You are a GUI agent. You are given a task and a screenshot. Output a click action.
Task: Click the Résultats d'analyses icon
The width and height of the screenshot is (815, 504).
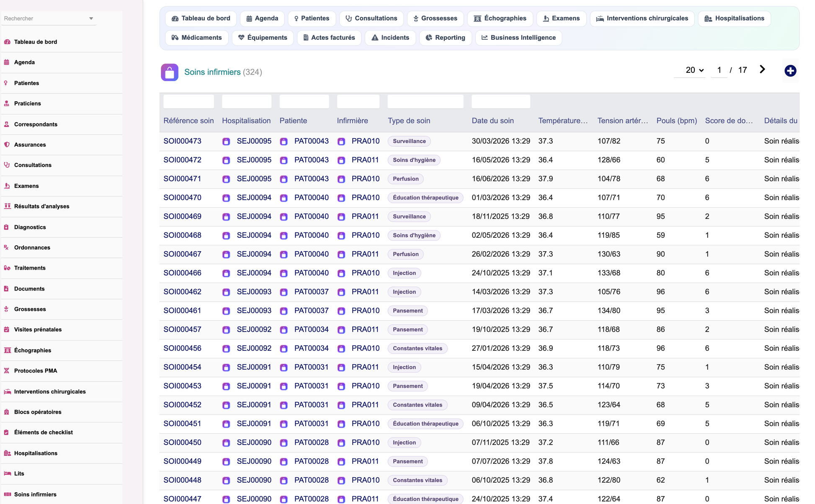point(7,206)
